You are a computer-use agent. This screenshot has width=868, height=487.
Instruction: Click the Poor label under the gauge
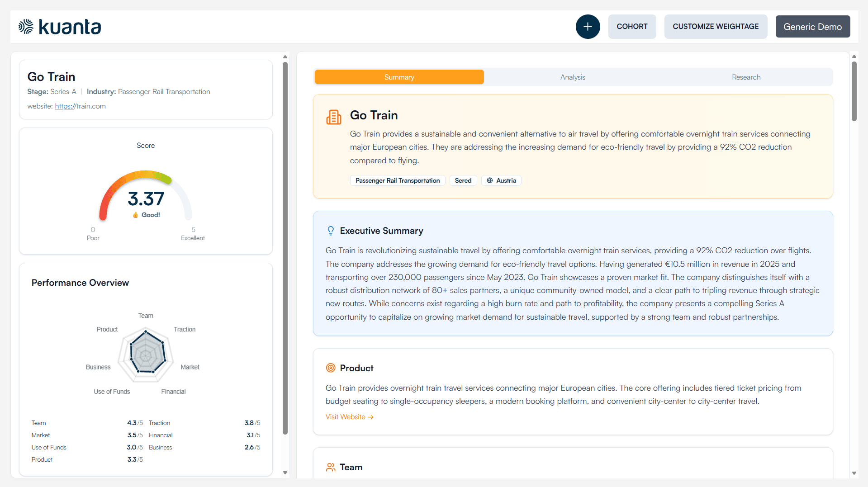click(x=93, y=238)
